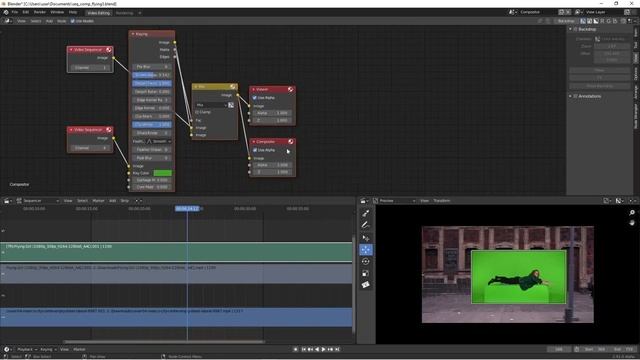This screenshot has height=360, width=640.
Task: Select color and alpha backdrop channel icon
Action: [583, 21]
